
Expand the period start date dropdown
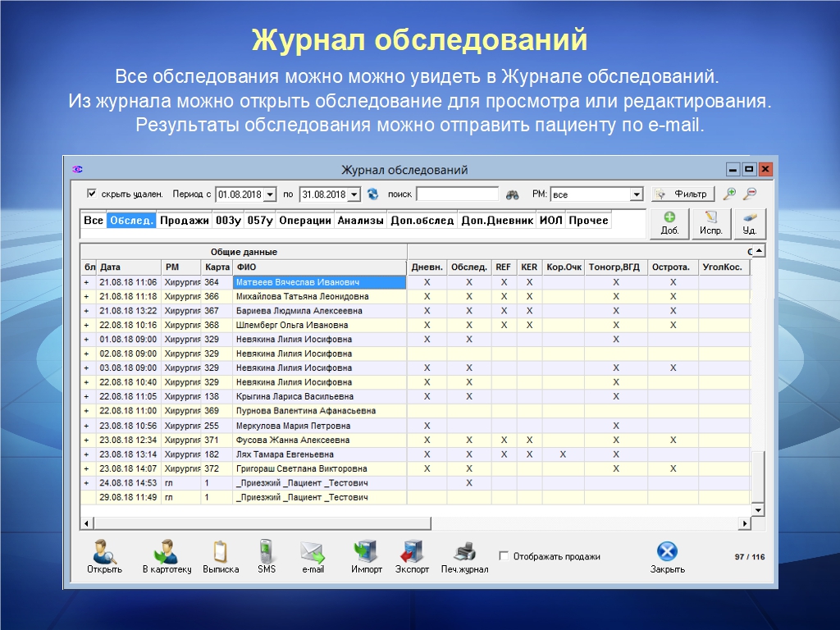(x=272, y=194)
